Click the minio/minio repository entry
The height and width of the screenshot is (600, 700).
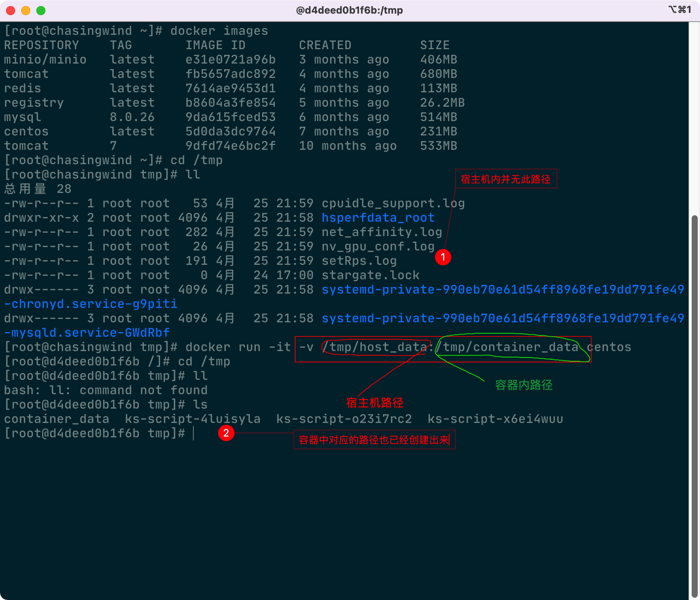coord(45,59)
